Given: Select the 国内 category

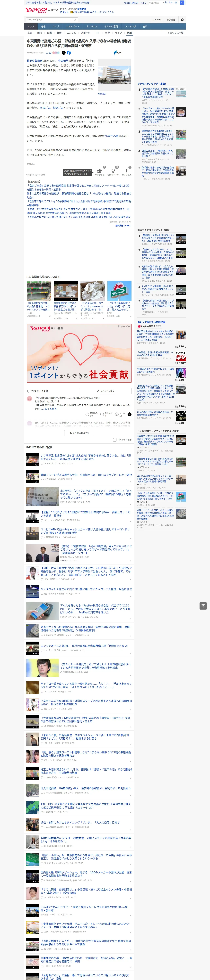Looking at the screenshot, I should coord(40,33).
